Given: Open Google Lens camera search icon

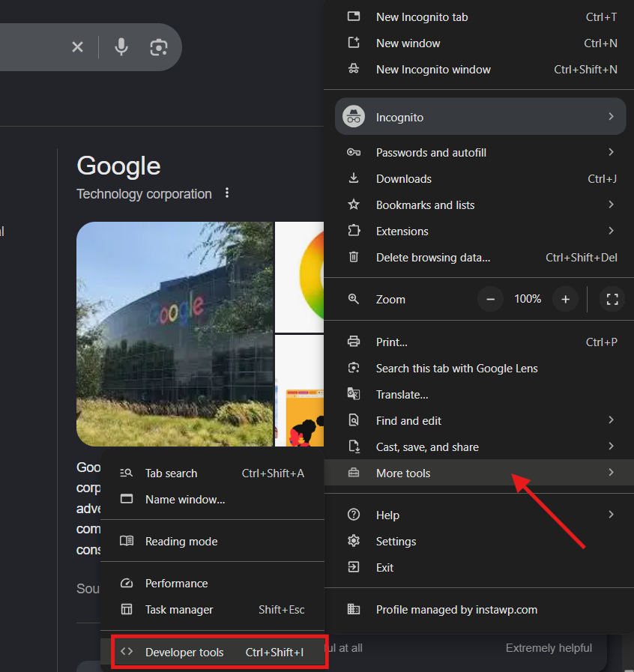Looking at the screenshot, I should [x=159, y=47].
